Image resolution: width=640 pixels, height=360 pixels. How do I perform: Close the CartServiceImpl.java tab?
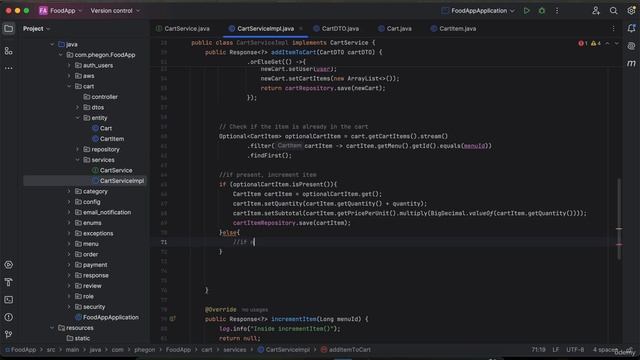point(301,29)
